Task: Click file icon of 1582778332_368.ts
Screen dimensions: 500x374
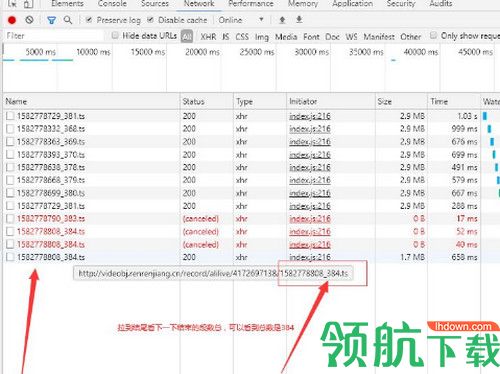Action: [10, 129]
